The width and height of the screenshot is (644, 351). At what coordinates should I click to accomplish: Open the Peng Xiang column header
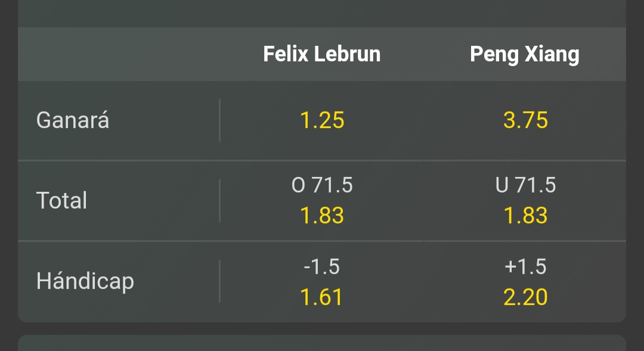(x=525, y=55)
